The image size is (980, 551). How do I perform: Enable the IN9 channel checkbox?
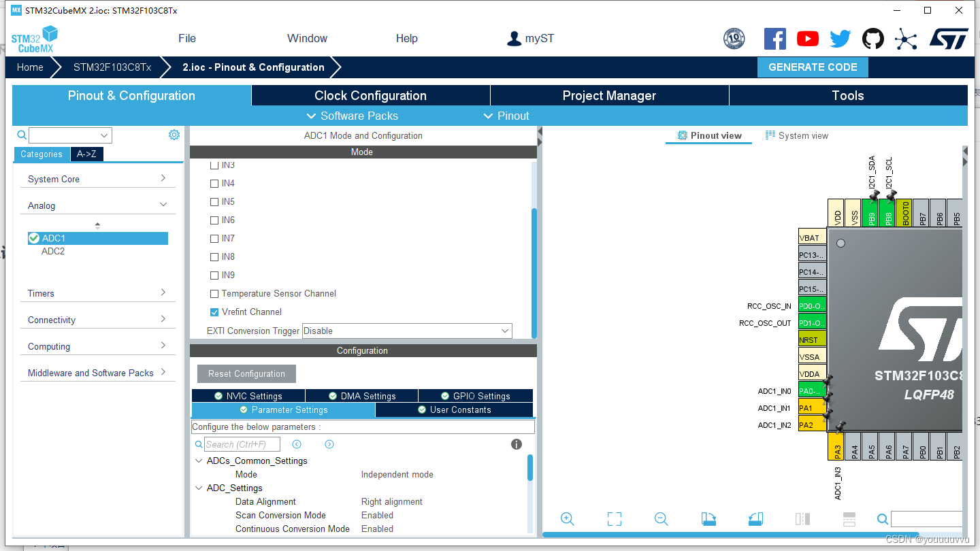tap(214, 275)
